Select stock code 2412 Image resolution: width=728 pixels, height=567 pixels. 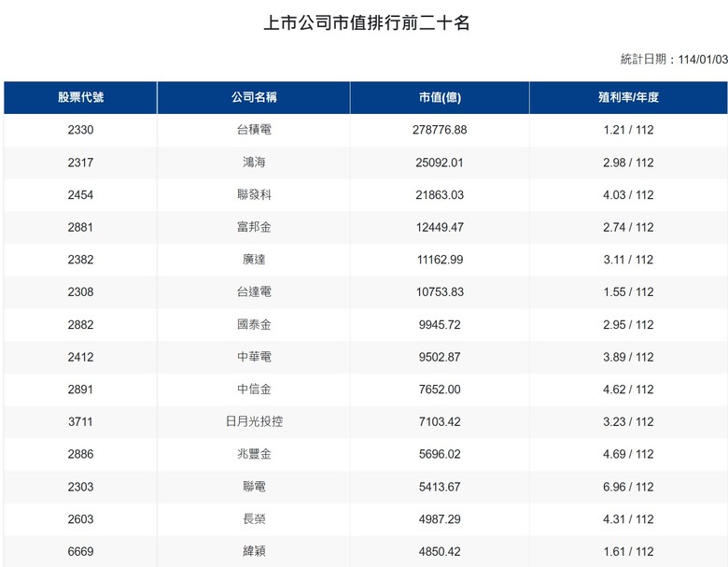click(x=80, y=358)
